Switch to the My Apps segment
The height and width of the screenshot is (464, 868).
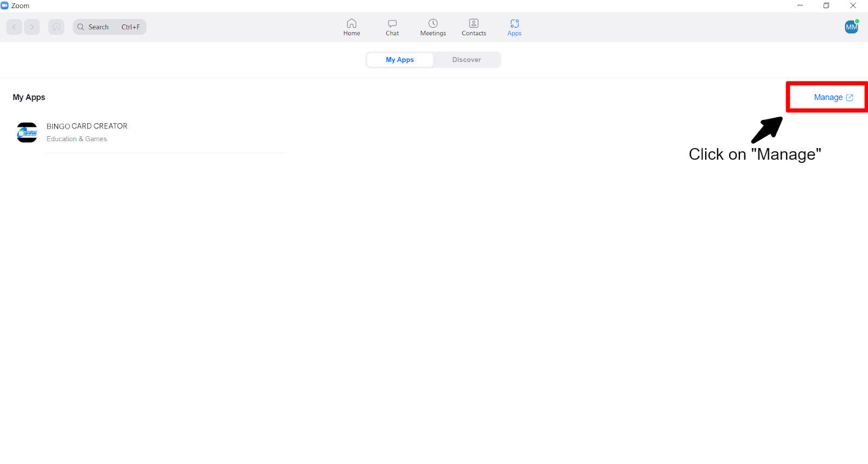[x=400, y=60]
